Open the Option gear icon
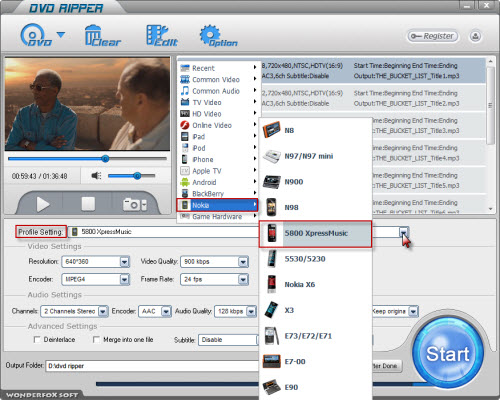Screen dimensions: 500x400 pos(218,35)
